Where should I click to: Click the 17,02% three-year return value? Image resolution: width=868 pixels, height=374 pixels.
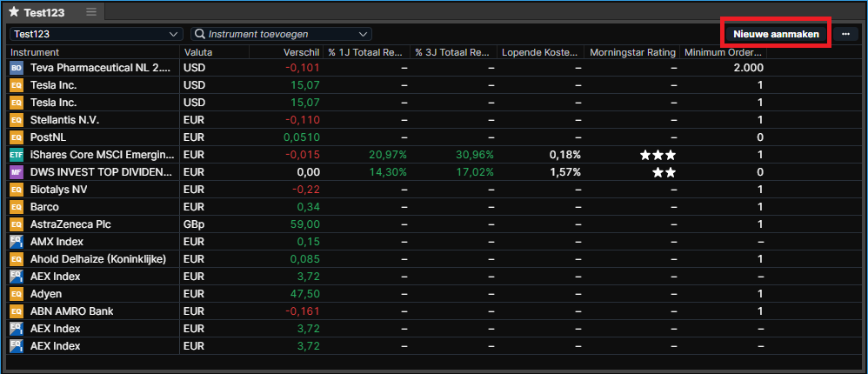tap(475, 172)
